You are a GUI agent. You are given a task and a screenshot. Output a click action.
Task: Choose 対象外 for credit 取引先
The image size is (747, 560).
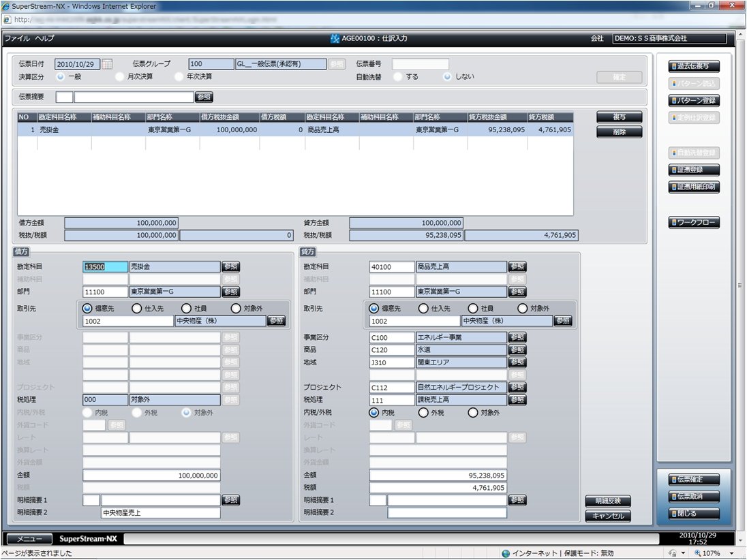pos(523,309)
